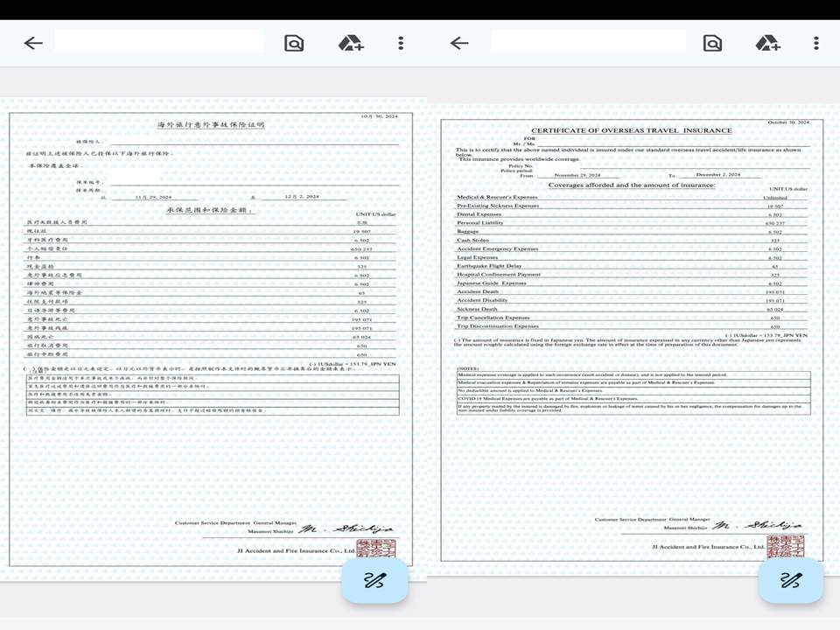Screen dimensions: 840x630
Task: Click the '10月 30, 2024' date on the Chinese certificate
Action: pyautogui.click(x=379, y=116)
